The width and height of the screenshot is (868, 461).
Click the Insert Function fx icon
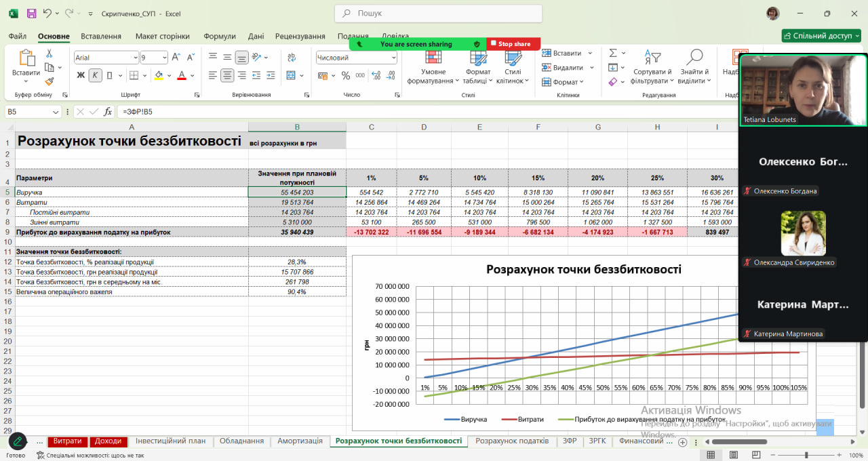point(108,112)
